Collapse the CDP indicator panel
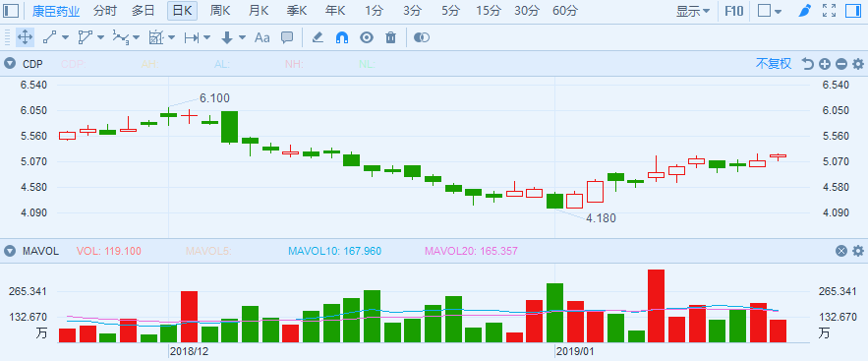Screen dimensions: 868x361 10,64
